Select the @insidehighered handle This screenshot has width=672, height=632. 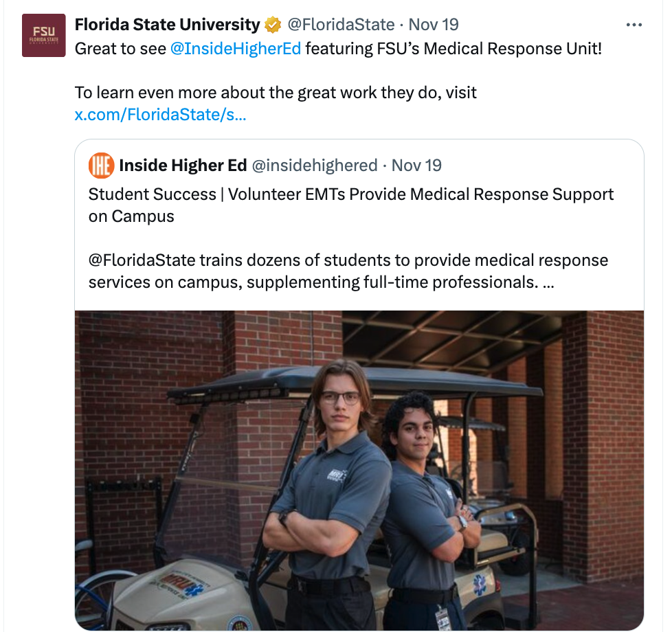tap(315, 166)
